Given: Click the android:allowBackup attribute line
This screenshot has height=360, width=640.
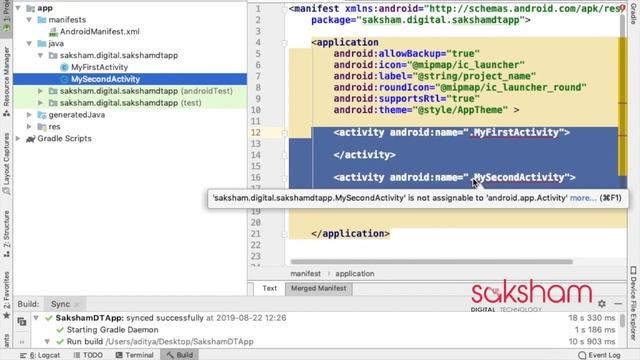Looking at the screenshot, I should pos(407,53).
